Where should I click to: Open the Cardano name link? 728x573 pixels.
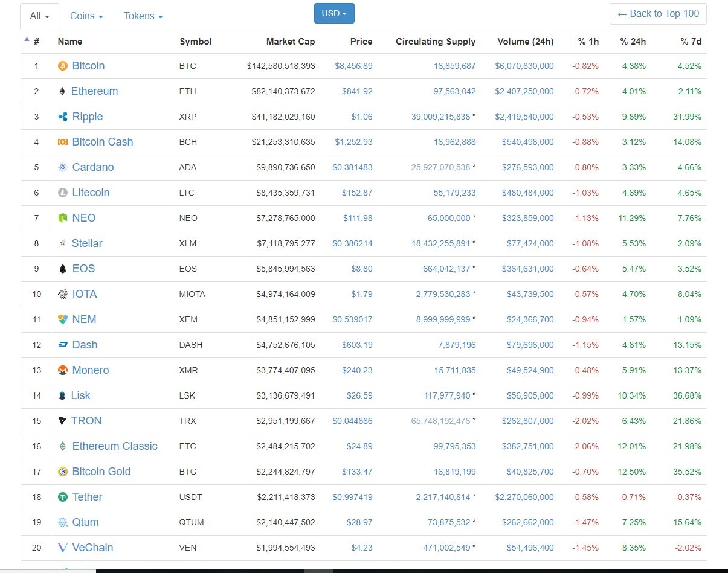93,167
